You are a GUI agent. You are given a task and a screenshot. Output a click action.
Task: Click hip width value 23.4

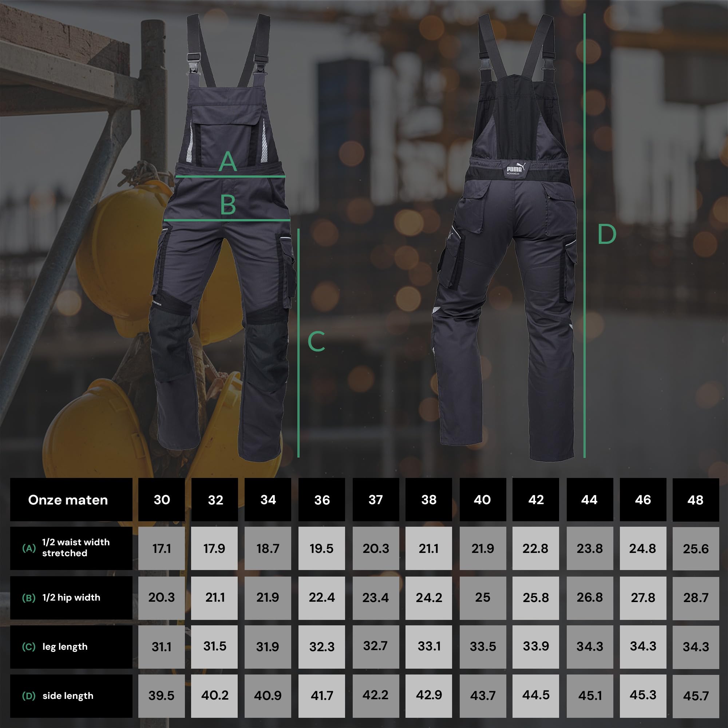tap(376, 598)
